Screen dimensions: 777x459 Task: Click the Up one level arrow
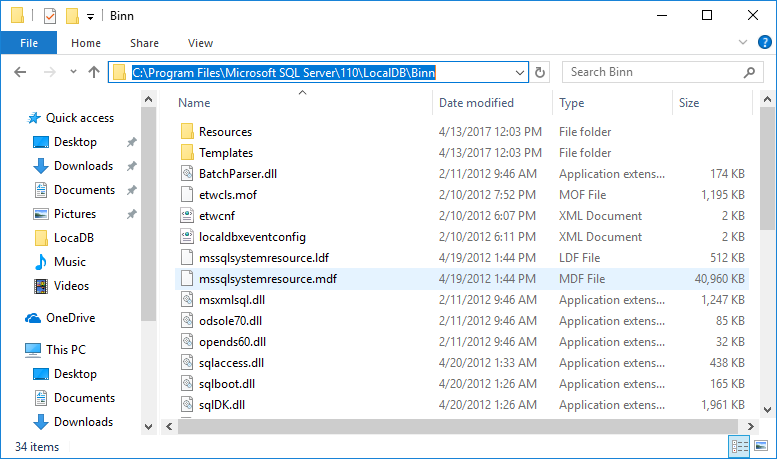[94, 72]
